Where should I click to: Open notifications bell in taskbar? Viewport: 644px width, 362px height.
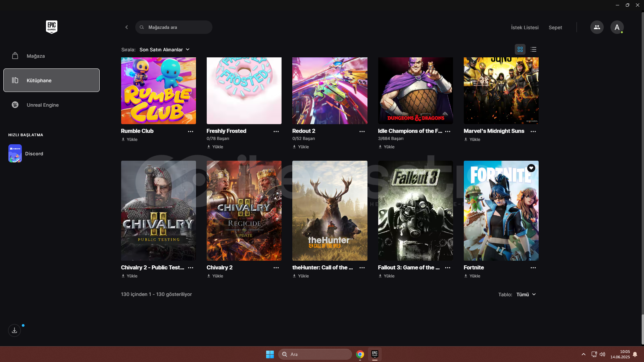(x=635, y=354)
